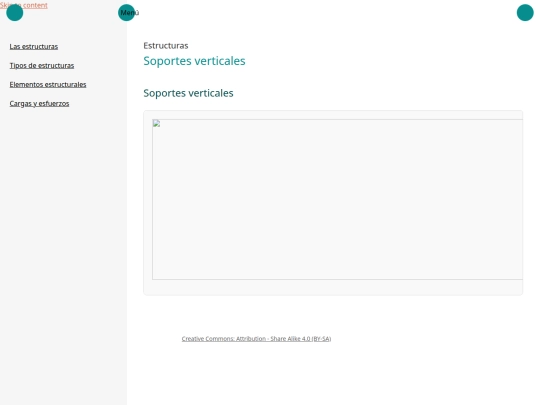540x405 pixels.
Task: Open Tipos de estructuras in sidebar
Action: coord(42,65)
